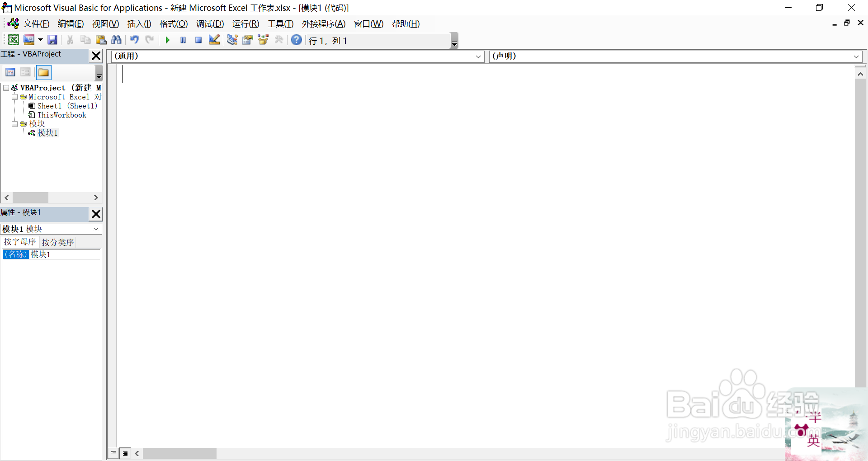
Task: Click the View Microsoft Excel icon
Action: [x=14, y=40]
